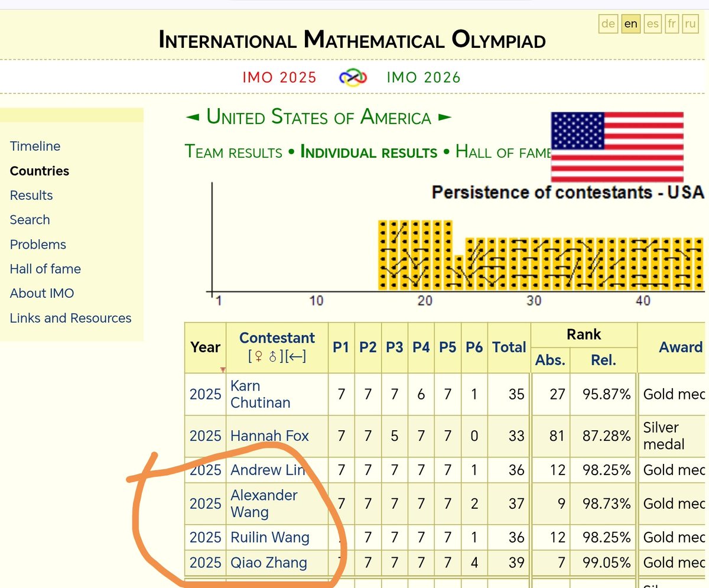Screen dimensions: 709x588
Task: Click absolute rank 81 in Hannah Fox row
Action: (557, 436)
